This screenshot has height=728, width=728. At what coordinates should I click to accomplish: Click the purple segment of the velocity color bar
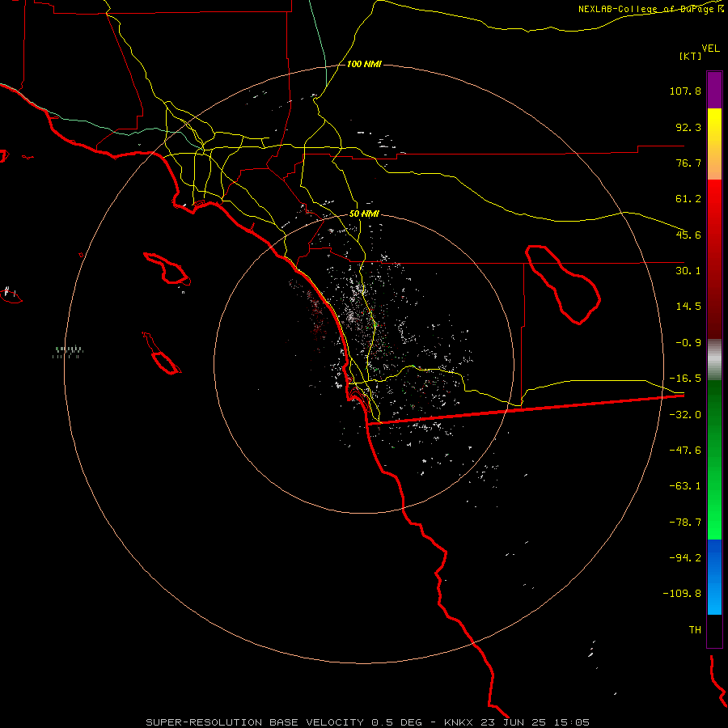click(714, 90)
